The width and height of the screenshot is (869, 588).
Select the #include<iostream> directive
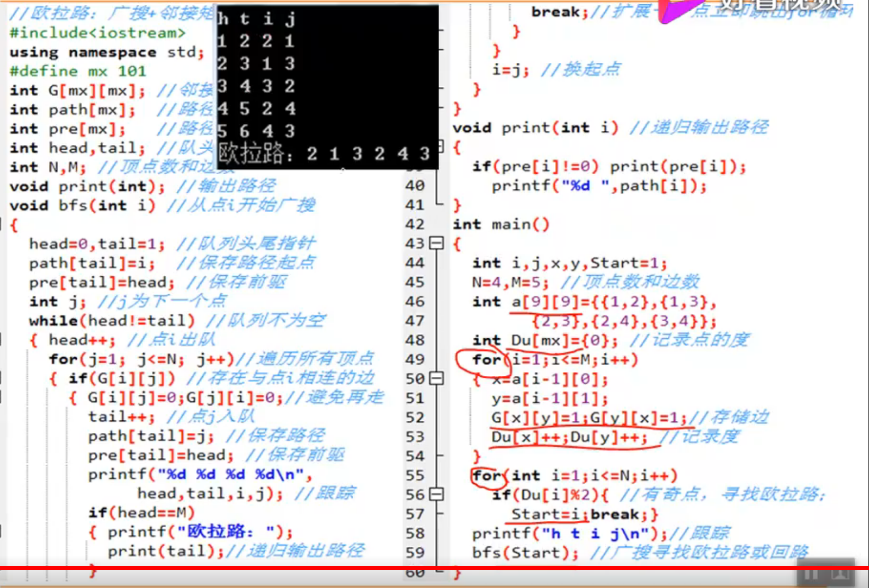point(96,32)
